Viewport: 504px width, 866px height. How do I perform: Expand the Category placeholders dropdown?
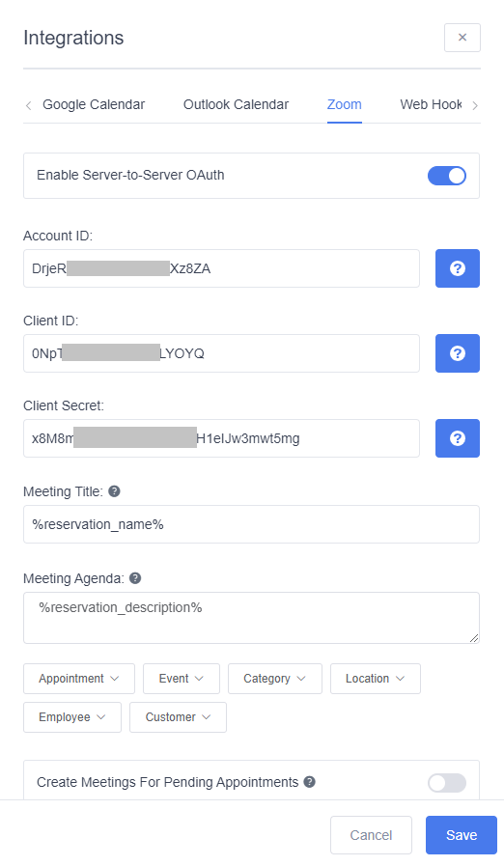tap(274, 678)
